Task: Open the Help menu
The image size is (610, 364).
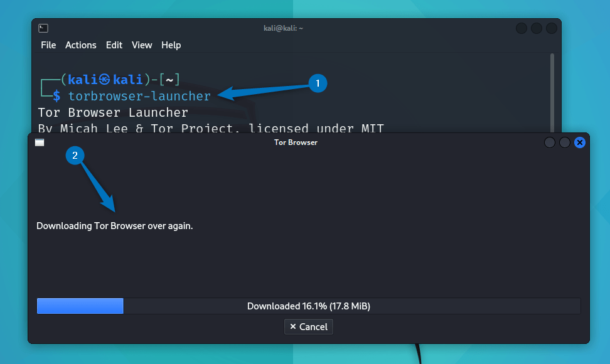Action: coord(171,45)
